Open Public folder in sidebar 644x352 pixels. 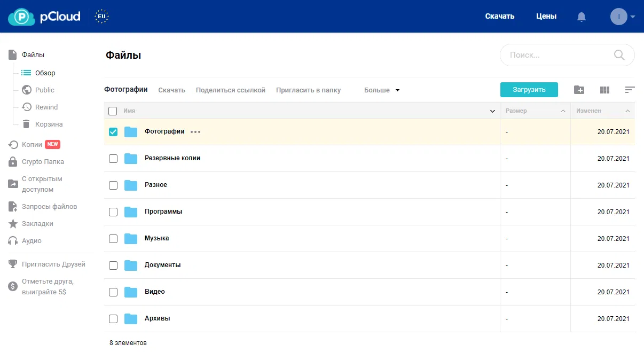point(38,90)
